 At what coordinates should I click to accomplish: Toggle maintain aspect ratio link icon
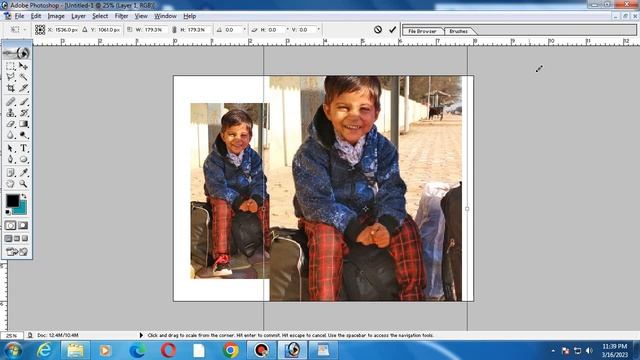(x=175, y=29)
